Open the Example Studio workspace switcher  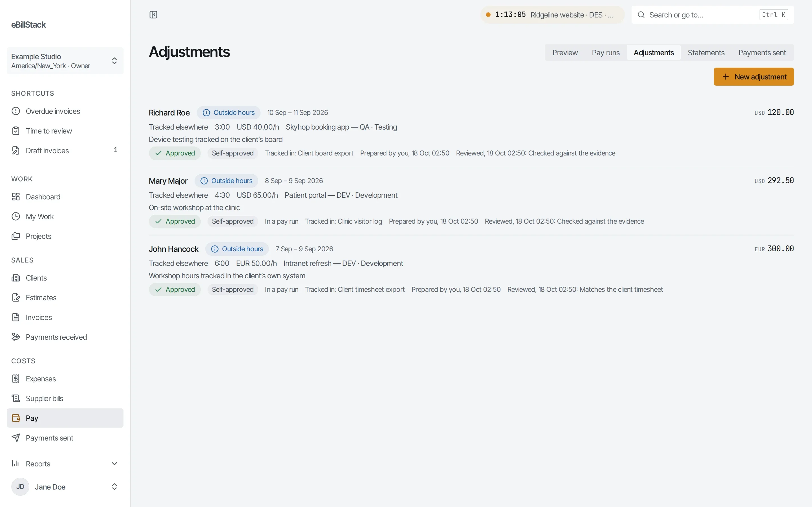[65, 61]
